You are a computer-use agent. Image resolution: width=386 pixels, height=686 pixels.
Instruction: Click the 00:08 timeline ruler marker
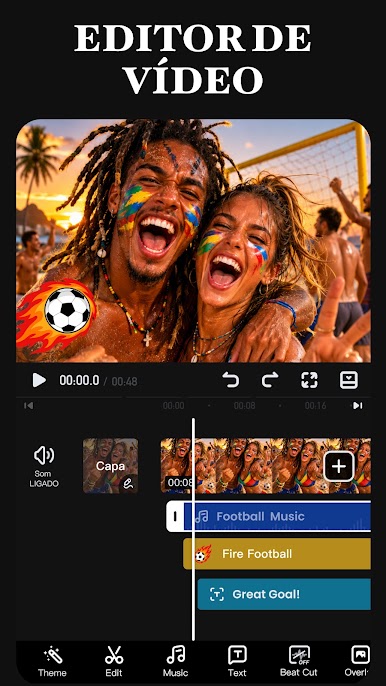coord(244,406)
